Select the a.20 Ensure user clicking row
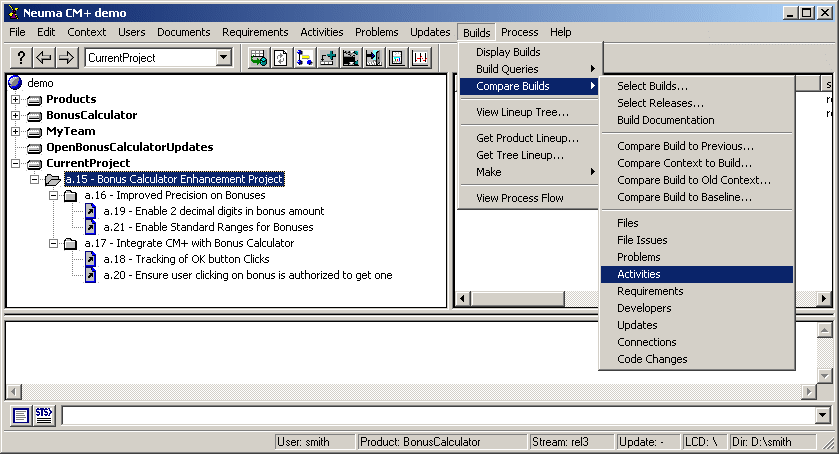The width and height of the screenshot is (839, 454). coord(248,275)
